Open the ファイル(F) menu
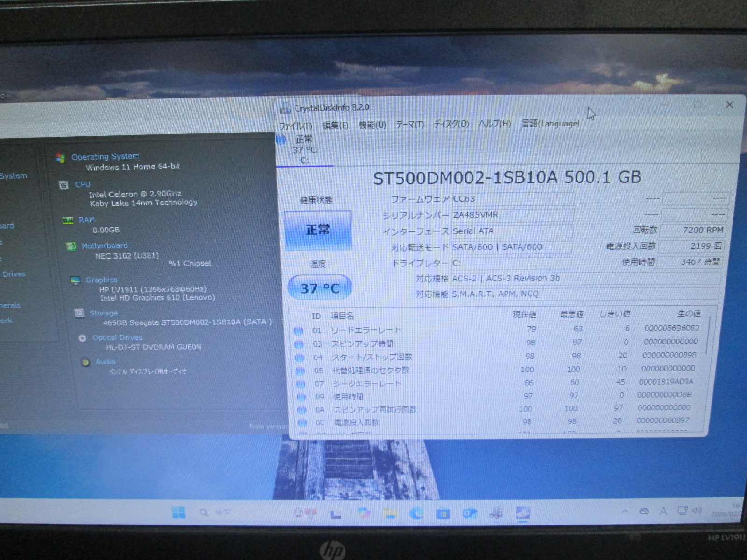The height and width of the screenshot is (560, 747). tap(296, 126)
